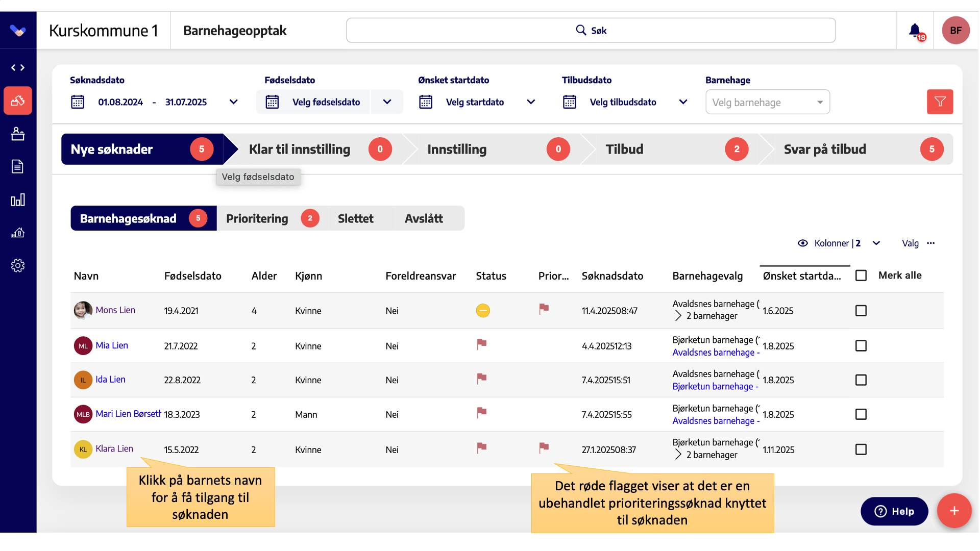Open BF user profile avatar
Viewport: 980px width, 551px height.
tap(955, 31)
